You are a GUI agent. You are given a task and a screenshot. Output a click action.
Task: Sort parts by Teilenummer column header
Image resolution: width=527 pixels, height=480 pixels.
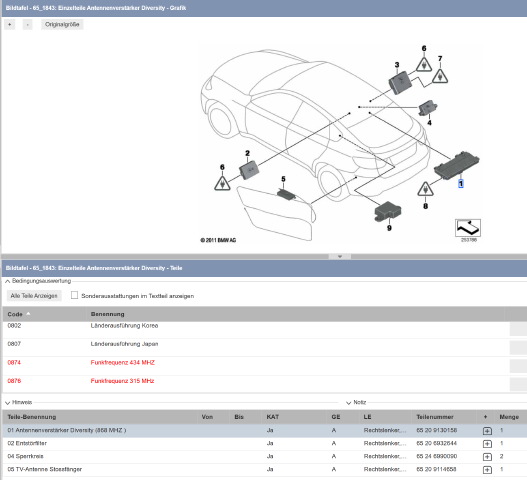point(435,417)
